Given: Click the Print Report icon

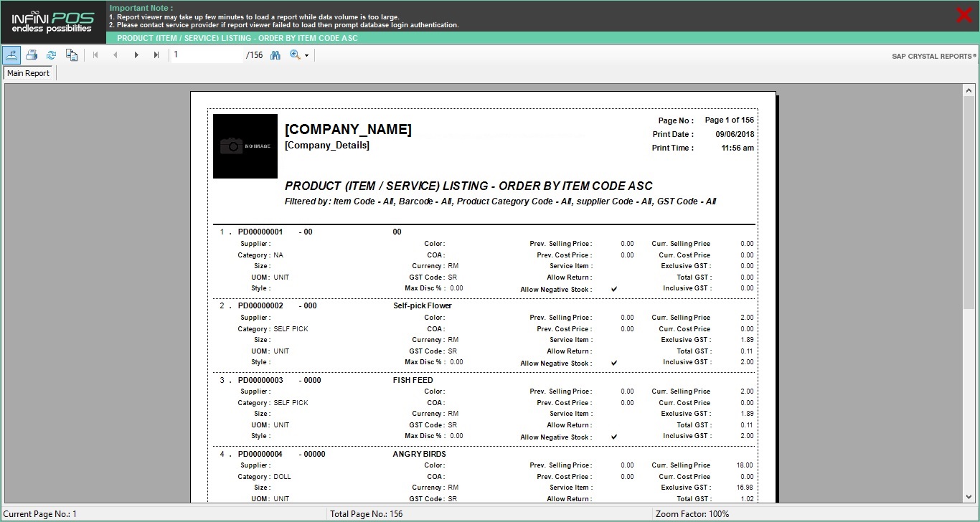Looking at the screenshot, I should coord(32,54).
